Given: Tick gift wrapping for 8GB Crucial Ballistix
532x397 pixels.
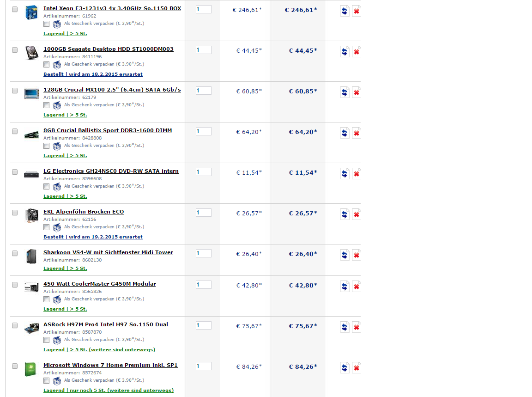Looking at the screenshot, I should 47,146.
